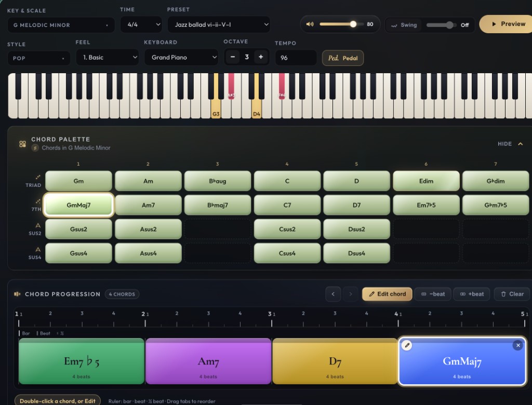Increase octave with plus button
532x405 pixels.
coord(261,57)
